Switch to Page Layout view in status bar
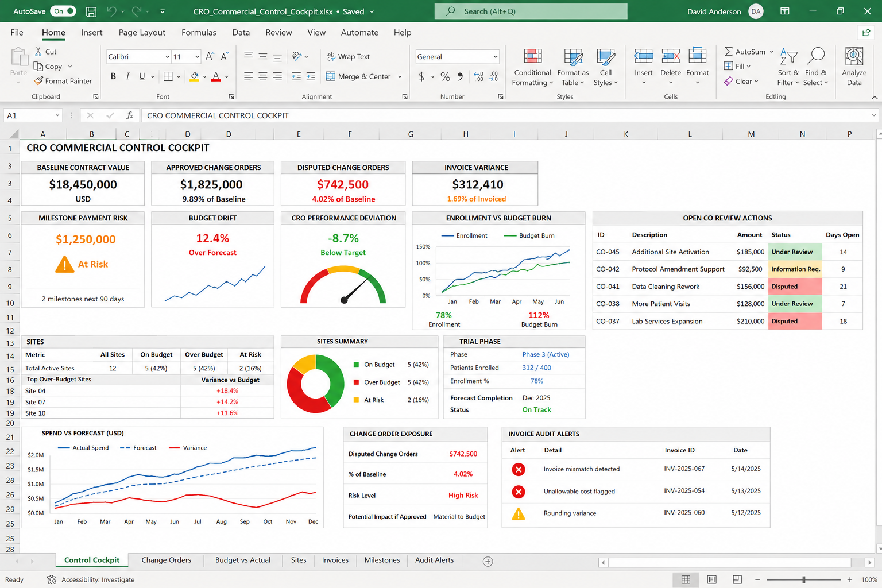The height and width of the screenshot is (588, 882). pyautogui.click(x=712, y=580)
